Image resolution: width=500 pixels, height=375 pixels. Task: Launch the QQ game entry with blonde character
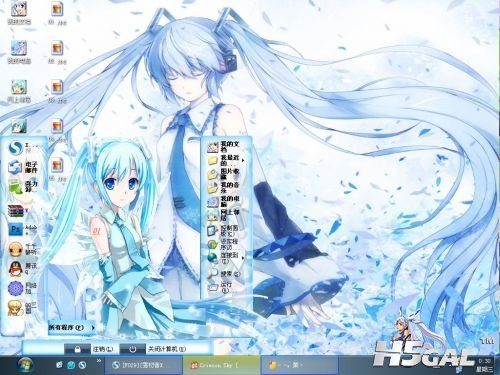point(23,307)
